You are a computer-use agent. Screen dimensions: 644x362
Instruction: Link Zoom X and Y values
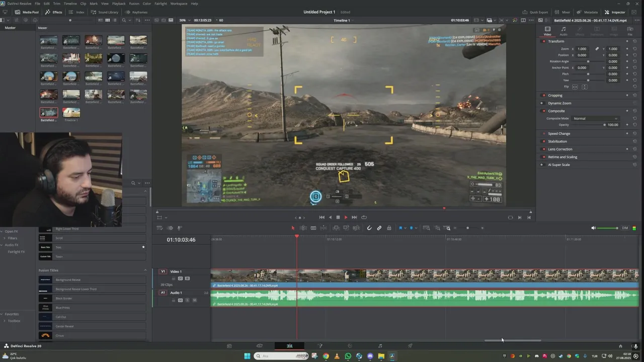(x=597, y=49)
